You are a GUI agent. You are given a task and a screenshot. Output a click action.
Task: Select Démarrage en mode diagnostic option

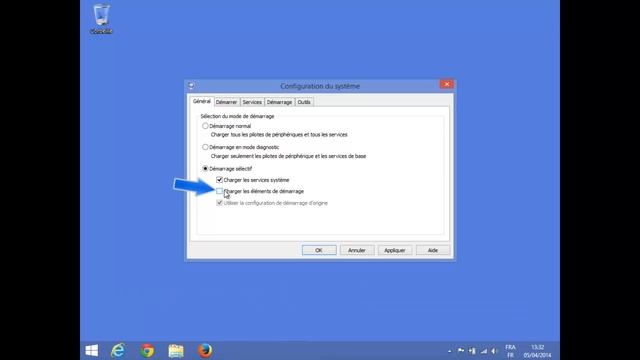(x=205, y=147)
